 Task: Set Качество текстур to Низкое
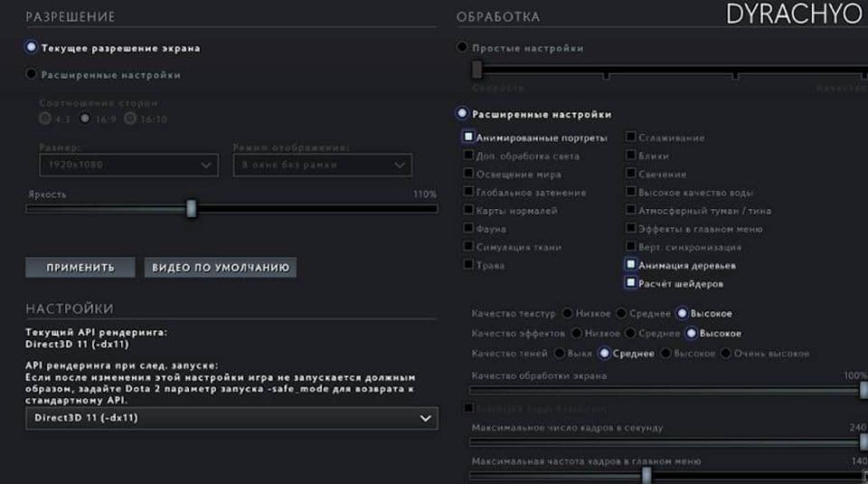567,314
